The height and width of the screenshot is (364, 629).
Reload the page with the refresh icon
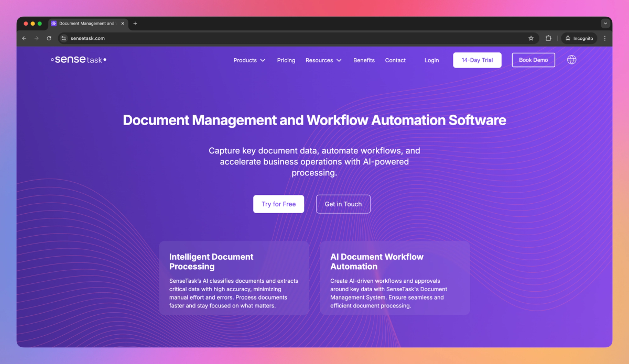point(49,38)
